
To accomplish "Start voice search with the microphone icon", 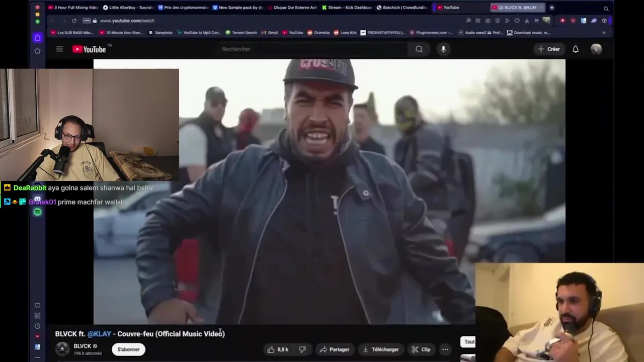I will click(x=443, y=49).
